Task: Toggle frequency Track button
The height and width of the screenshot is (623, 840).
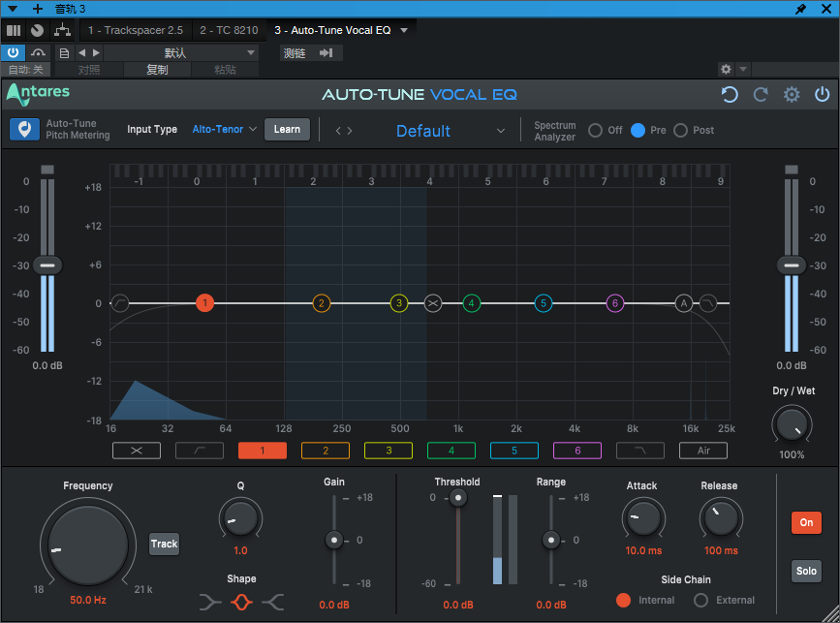Action: (x=164, y=544)
